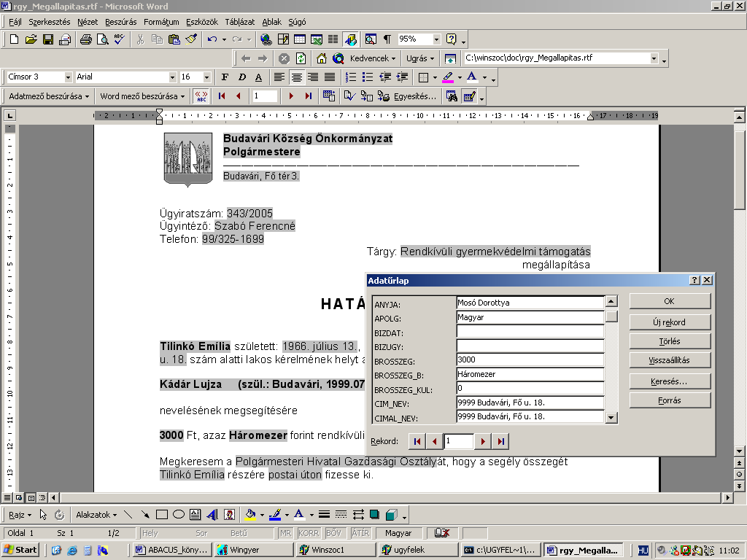Open the Eszközök menu
The image size is (747, 560).
tap(202, 22)
